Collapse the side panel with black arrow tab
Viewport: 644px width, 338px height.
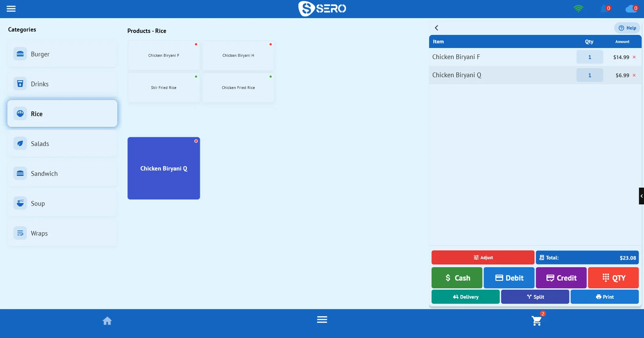click(x=642, y=196)
